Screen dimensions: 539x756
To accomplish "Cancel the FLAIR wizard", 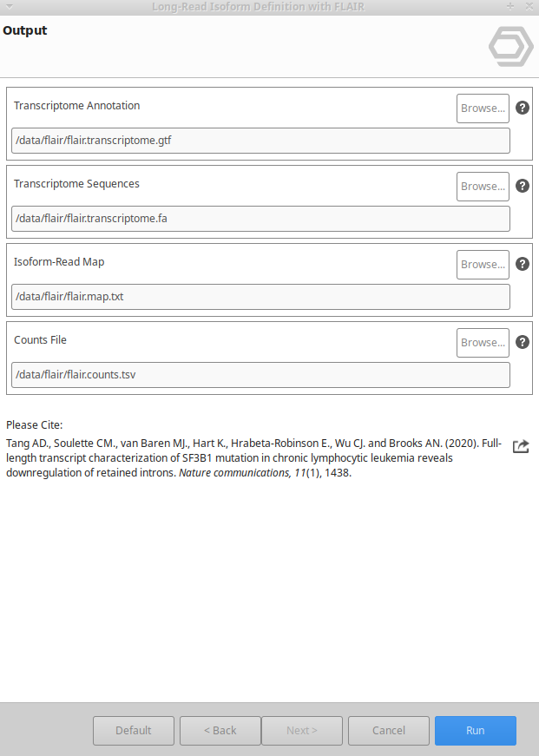I will point(389,731).
